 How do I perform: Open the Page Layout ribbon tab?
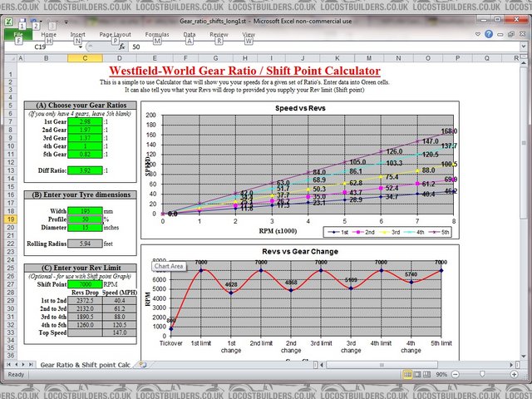point(116,35)
